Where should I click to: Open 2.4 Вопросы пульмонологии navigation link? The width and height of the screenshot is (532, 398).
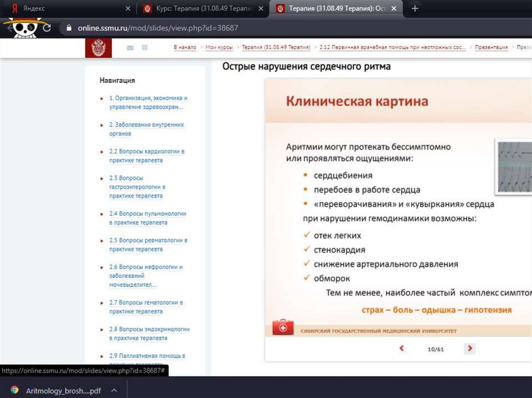(148, 218)
